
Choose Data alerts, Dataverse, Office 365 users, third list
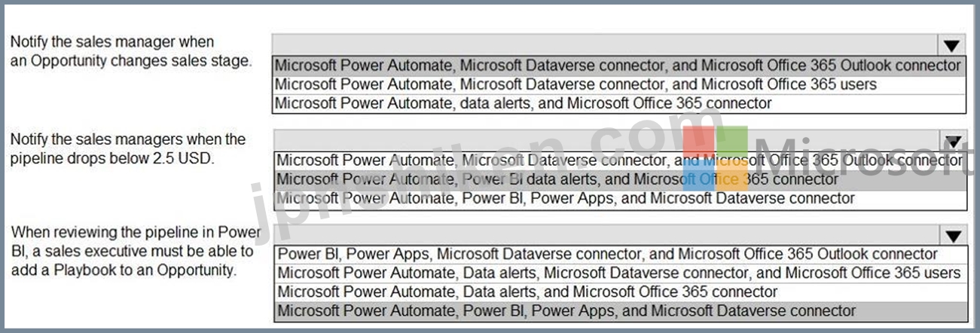pos(619,273)
